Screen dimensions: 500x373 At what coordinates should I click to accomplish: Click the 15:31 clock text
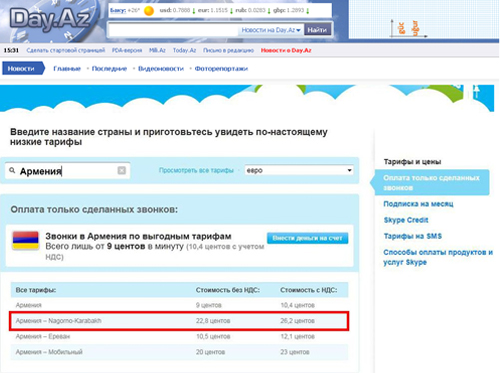click(x=11, y=50)
